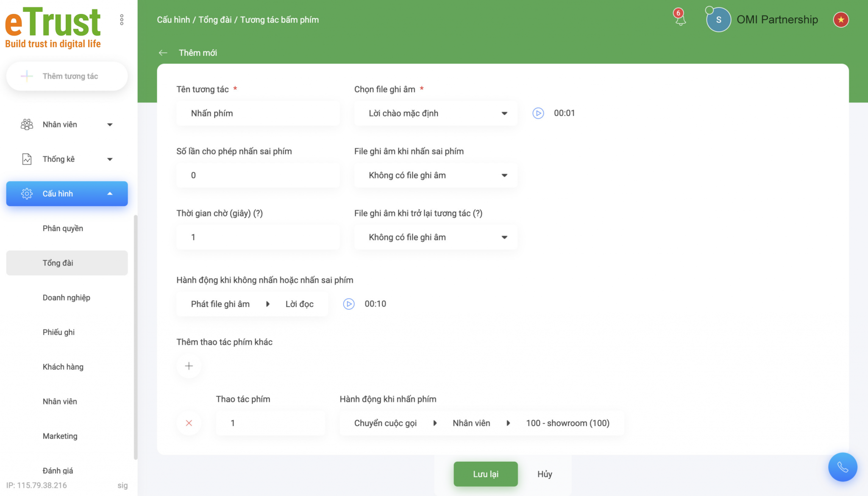
Task: Click the Hủy cancel button
Action: pos(545,474)
